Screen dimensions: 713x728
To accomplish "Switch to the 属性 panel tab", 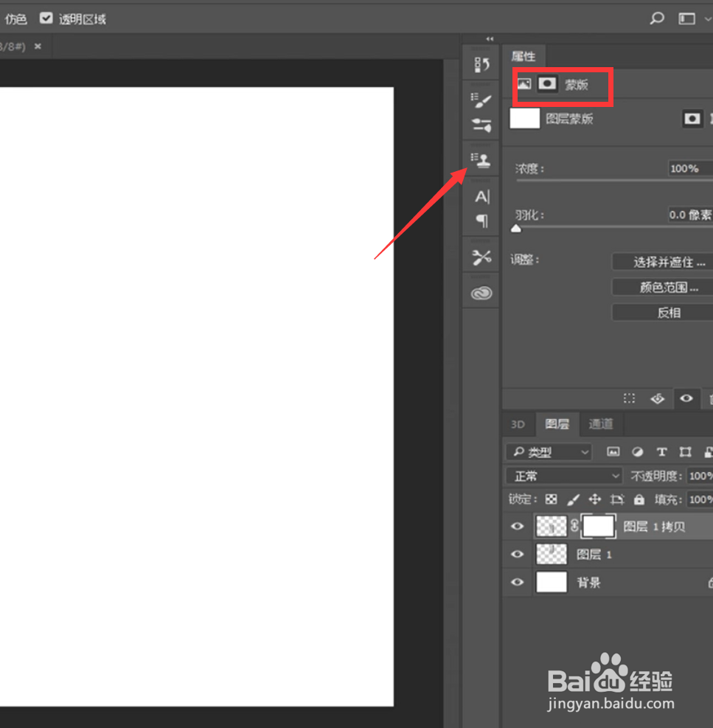I will click(524, 57).
